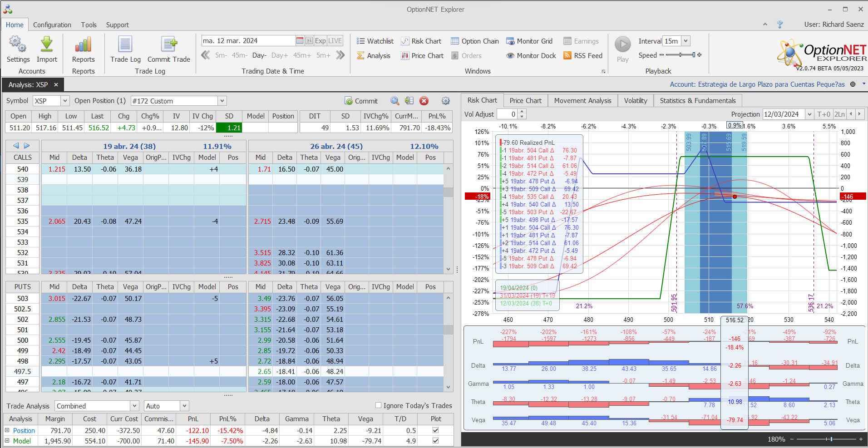Screen dimensions: 868x448
Task: Open the Monitor Dock window
Action: [x=531, y=56]
